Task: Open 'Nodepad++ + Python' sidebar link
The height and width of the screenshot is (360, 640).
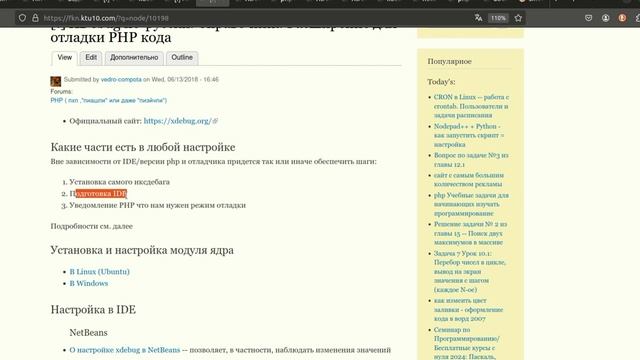Action: 469,136
